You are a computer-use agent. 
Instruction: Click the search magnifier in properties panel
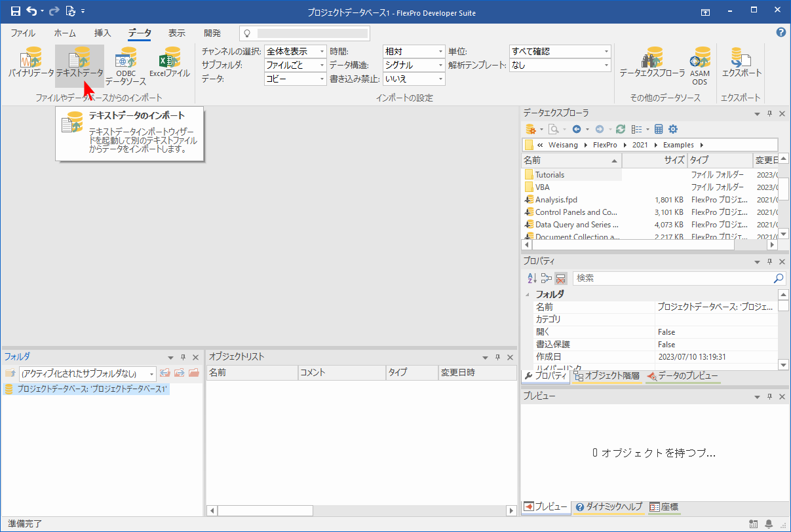tap(778, 278)
